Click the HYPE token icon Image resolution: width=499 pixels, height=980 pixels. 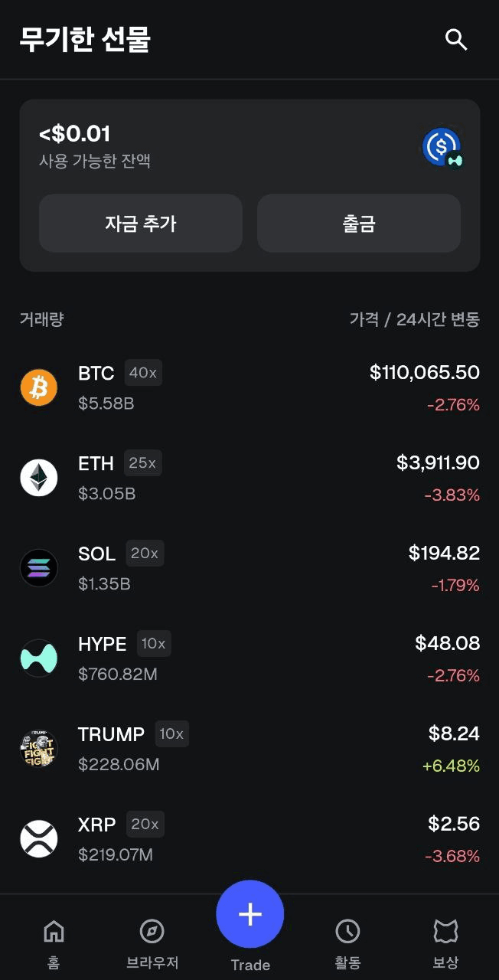click(x=38, y=658)
